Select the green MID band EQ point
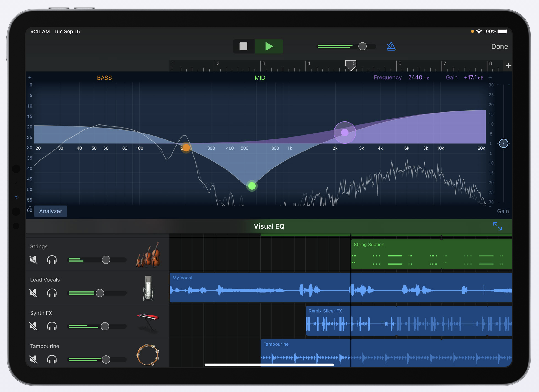 click(x=252, y=186)
